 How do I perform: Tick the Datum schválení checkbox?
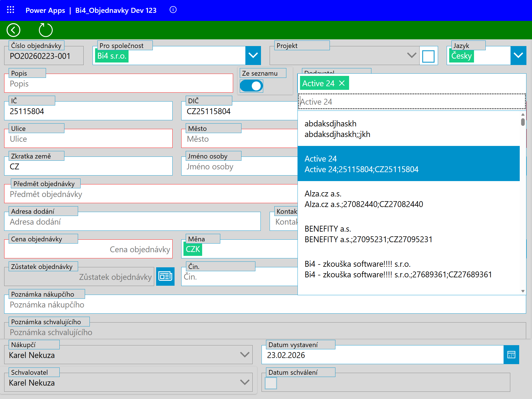coord(271,383)
